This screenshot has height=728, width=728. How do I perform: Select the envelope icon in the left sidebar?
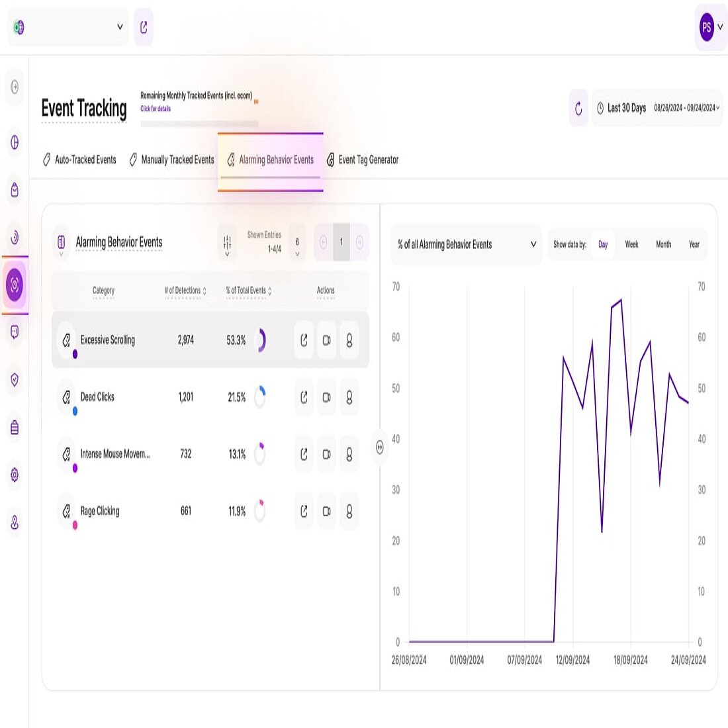(14, 191)
